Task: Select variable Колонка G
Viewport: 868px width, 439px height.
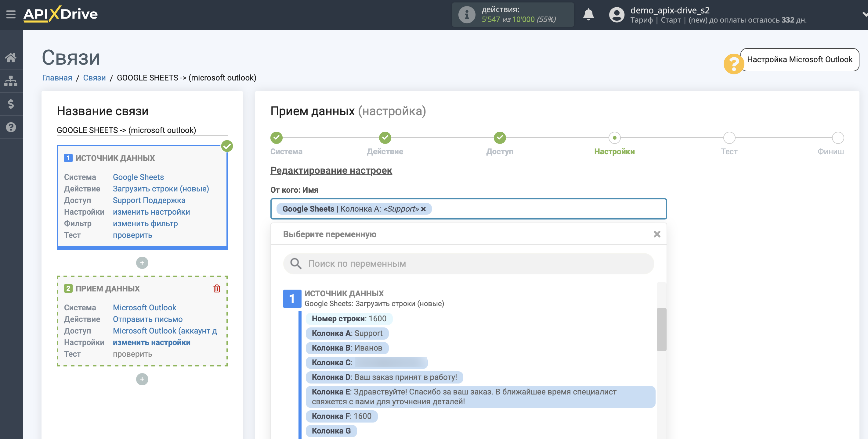Action: coord(331,431)
